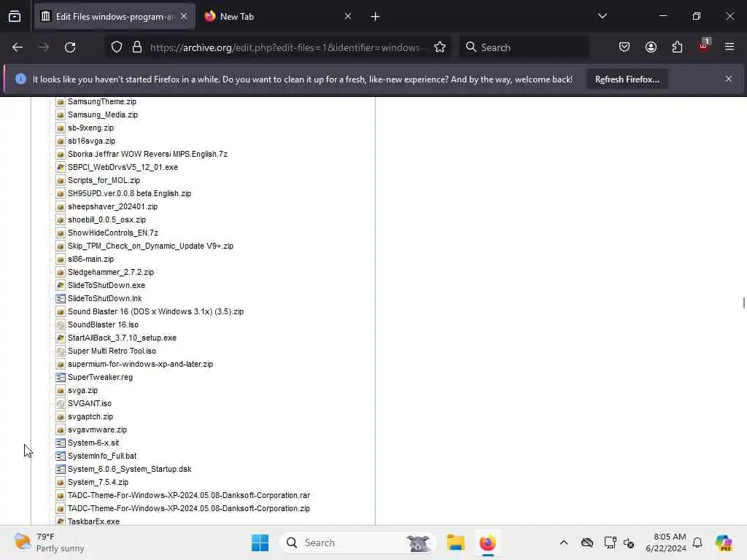The height and width of the screenshot is (560, 747).
Task: Select SH95UPD.ver.0.0.8 beta.English.zip
Action: pos(129,193)
